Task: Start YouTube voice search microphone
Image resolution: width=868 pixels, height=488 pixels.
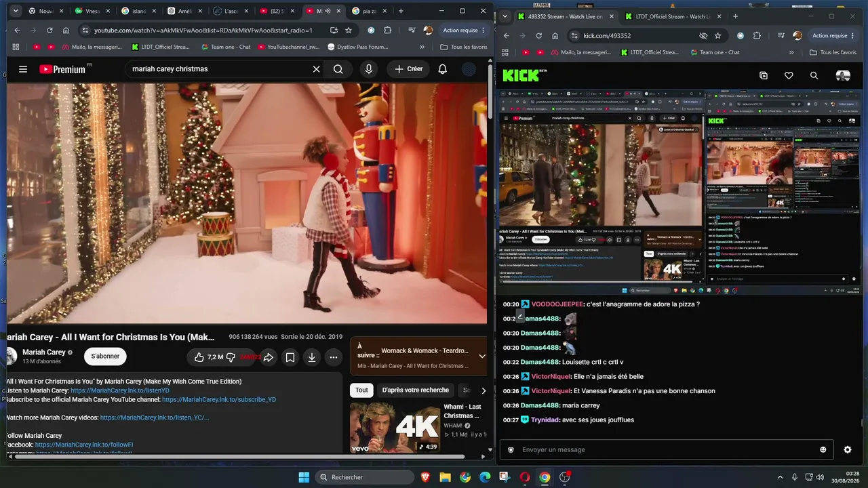Action: (369, 69)
